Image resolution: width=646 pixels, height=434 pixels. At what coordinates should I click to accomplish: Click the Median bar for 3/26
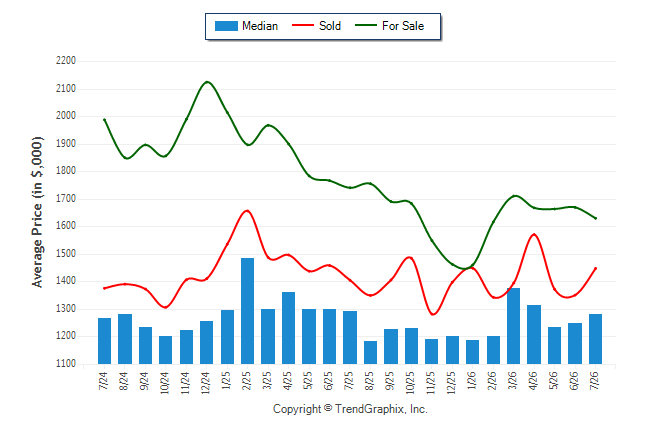(513, 326)
